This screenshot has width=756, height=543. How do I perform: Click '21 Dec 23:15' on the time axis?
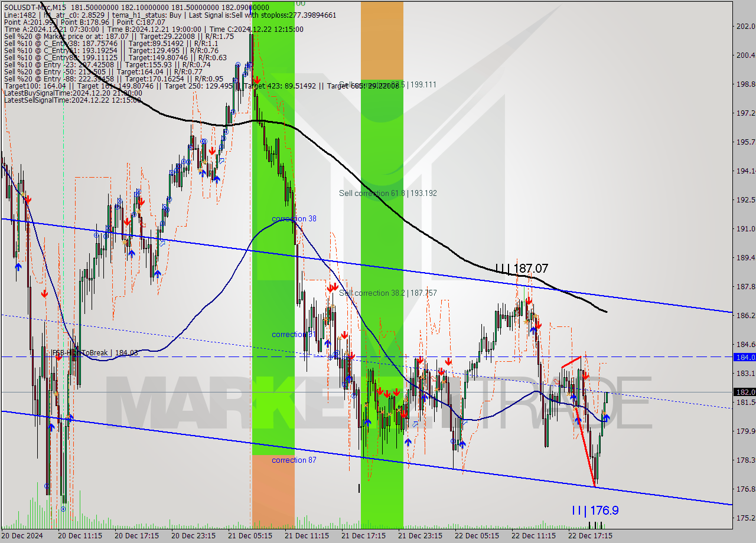(x=420, y=536)
